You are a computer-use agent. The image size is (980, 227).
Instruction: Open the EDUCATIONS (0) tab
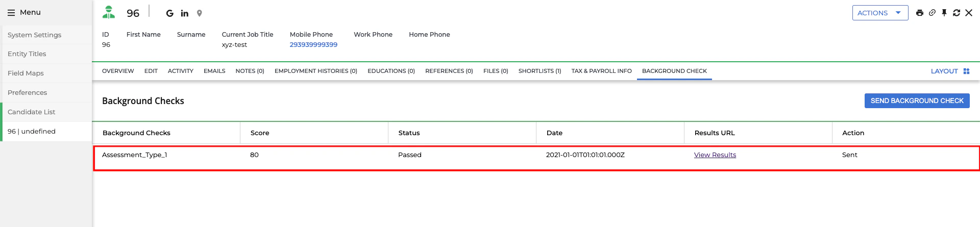click(x=391, y=71)
